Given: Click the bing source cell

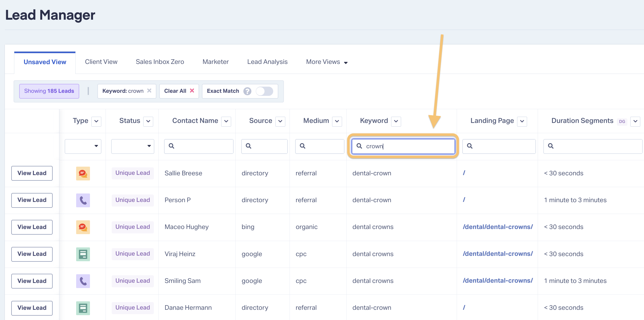Looking at the screenshot, I should pyautogui.click(x=248, y=227).
